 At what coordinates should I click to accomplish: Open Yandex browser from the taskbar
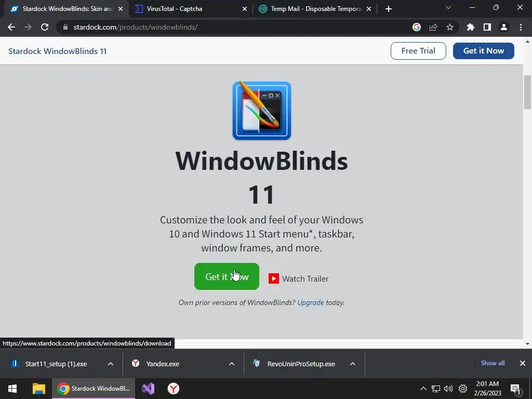tap(174, 389)
